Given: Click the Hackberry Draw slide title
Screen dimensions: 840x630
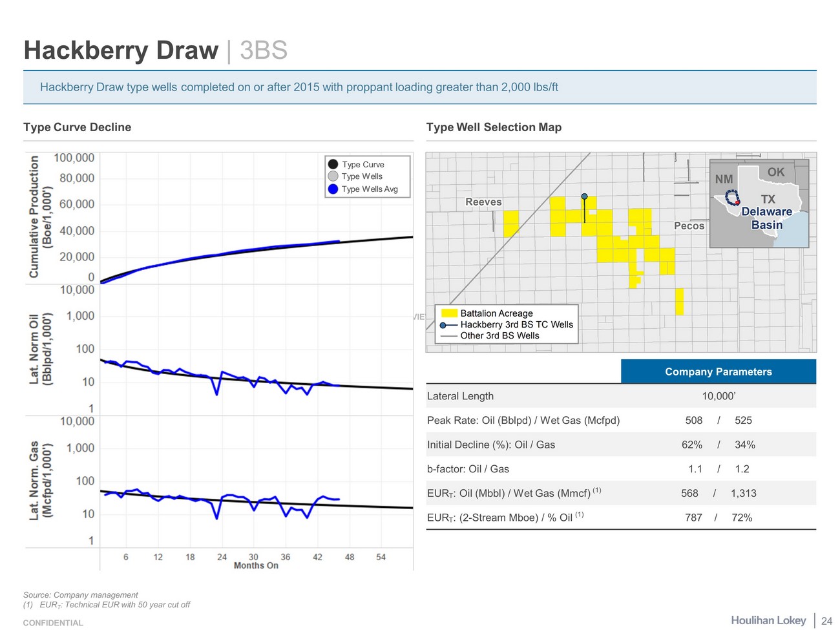Looking at the screenshot, I should (x=121, y=50).
